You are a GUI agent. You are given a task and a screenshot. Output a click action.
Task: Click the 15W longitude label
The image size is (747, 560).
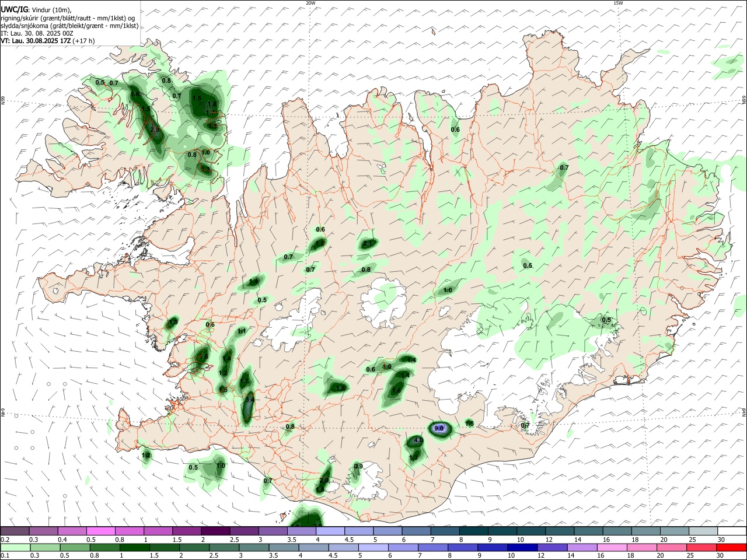[x=618, y=3]
